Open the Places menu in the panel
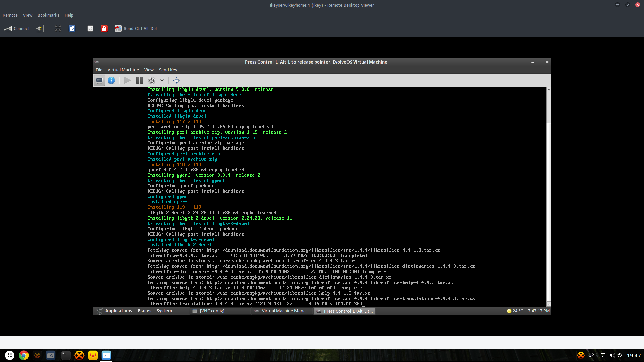Screen dimensions: 644x362 [145, 311]
